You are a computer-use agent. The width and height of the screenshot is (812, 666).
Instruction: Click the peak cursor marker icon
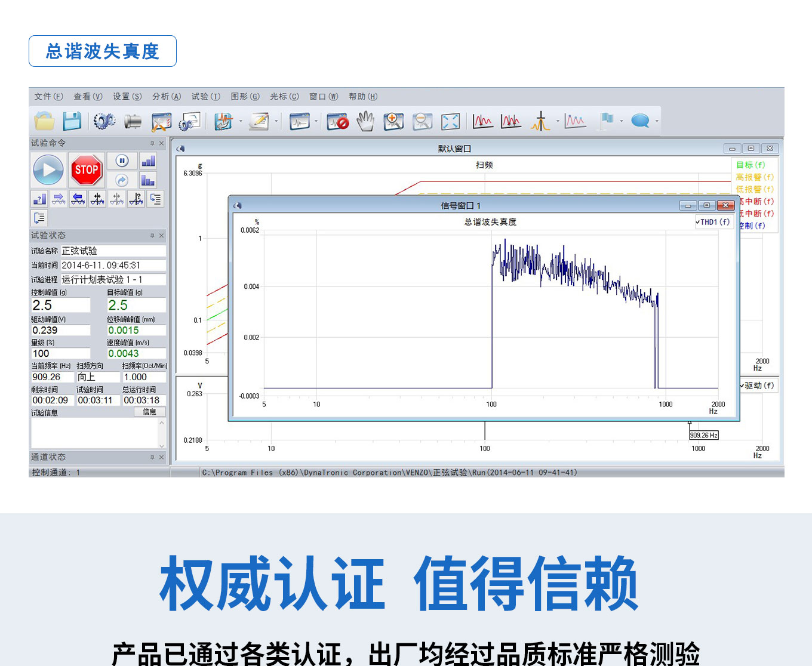[540, 121]
